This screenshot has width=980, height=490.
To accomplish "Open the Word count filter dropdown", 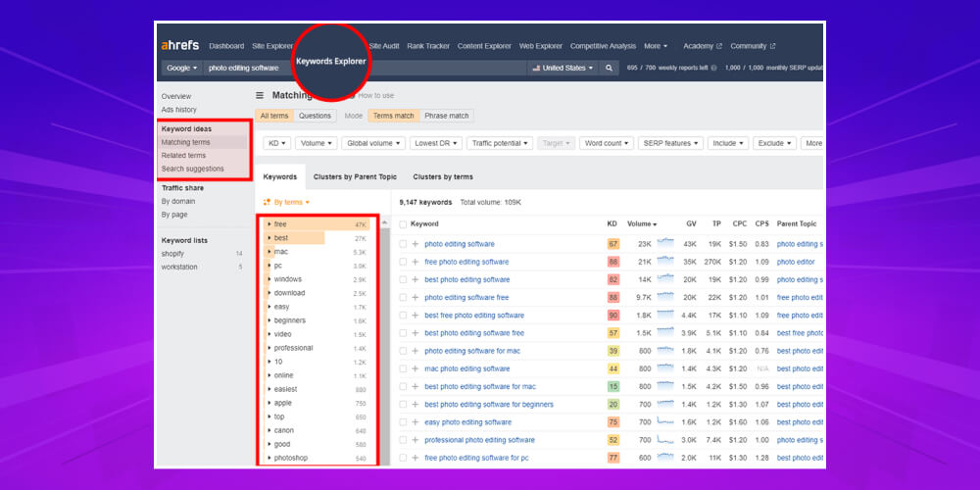I will (607, 143).
